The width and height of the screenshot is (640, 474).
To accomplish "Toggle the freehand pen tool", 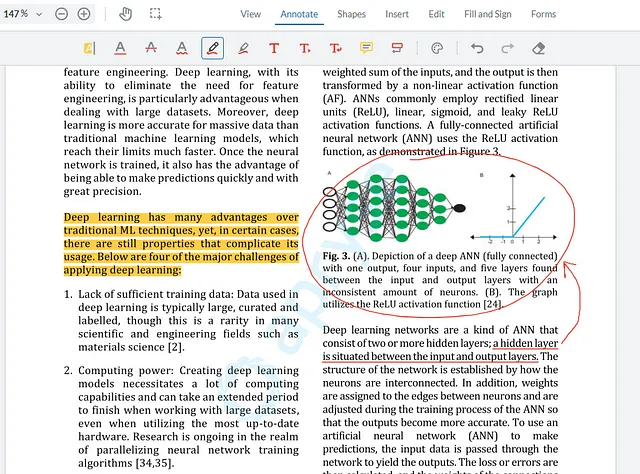I will click(x=212, y=48).
